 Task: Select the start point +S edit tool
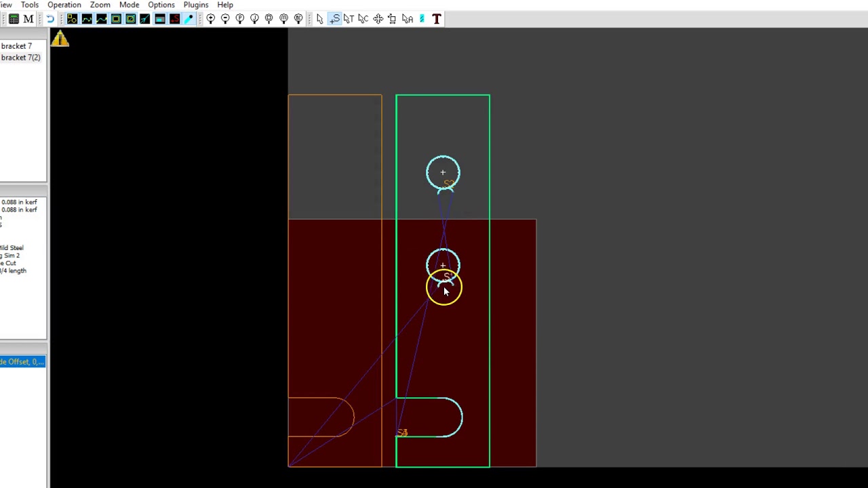pyautogui.click(x=334, y=19)
